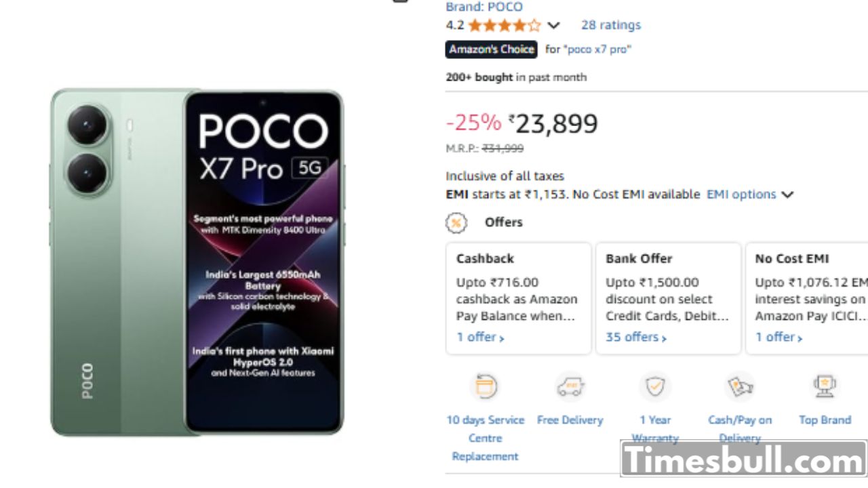Click the POCO X7 Pro product image
Viewport: 868px width, 488px height.
(x=197, y=262)
